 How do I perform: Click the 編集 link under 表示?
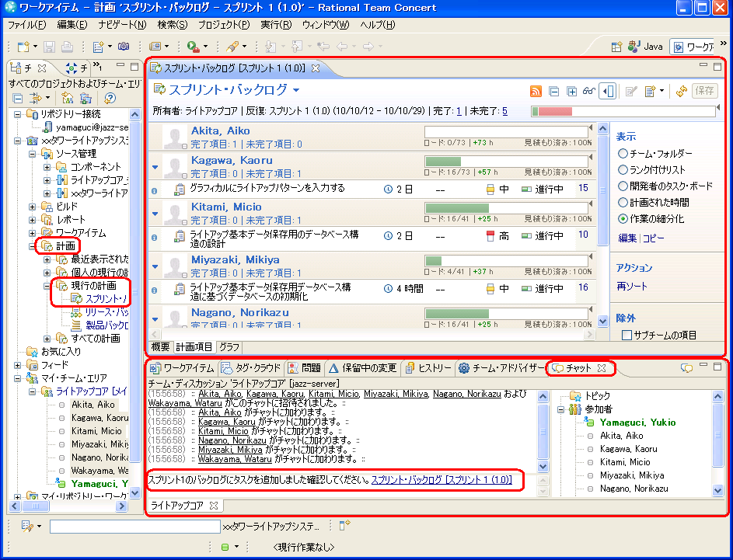point(627,238)
